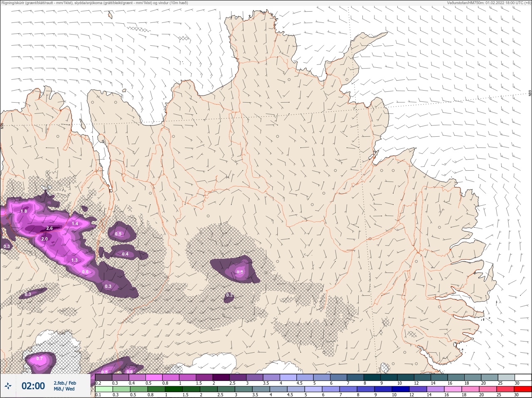Click the darkest purple swatch between 2 and 2.5
532x398 pixels.
pos(221,377)
